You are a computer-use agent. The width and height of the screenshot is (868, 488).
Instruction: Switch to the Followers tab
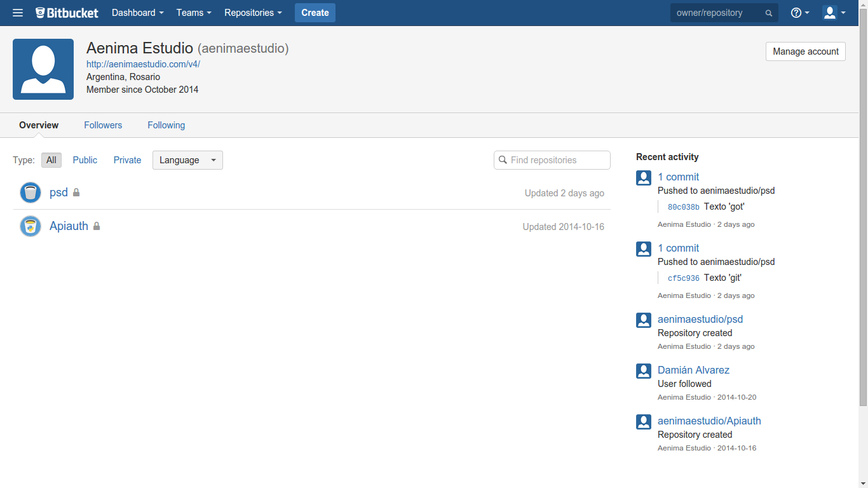[x=103, y=125]
